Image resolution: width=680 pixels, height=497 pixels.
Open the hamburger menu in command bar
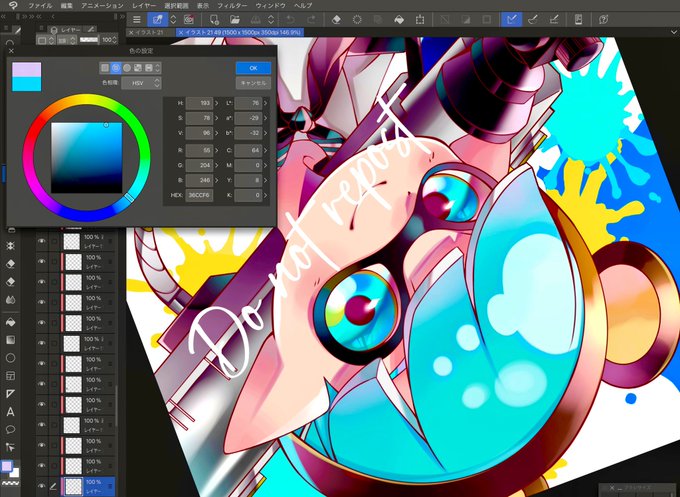137,20
